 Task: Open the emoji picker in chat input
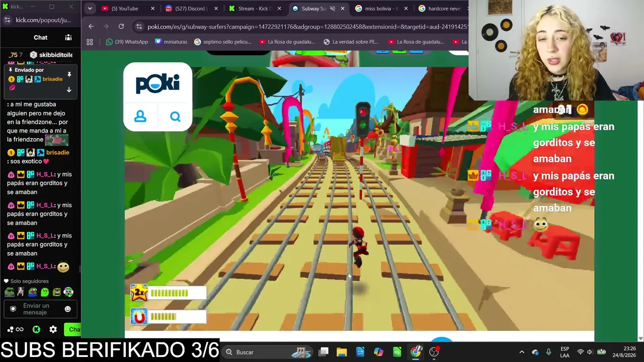point(68,309)
